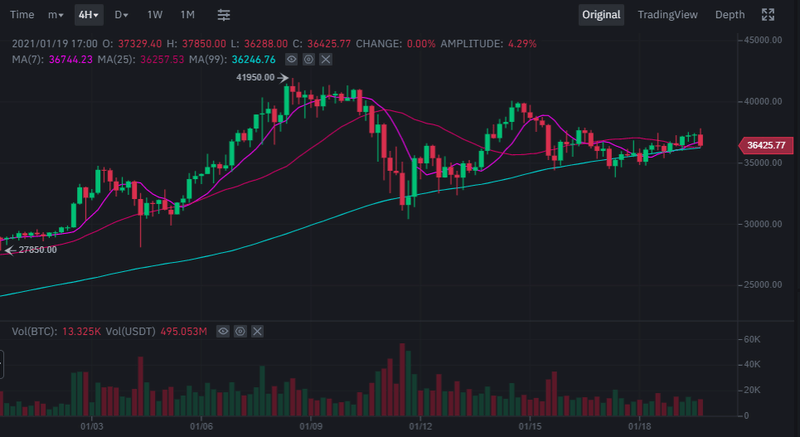Click the current price label 36425.77

tap(765, 145)
